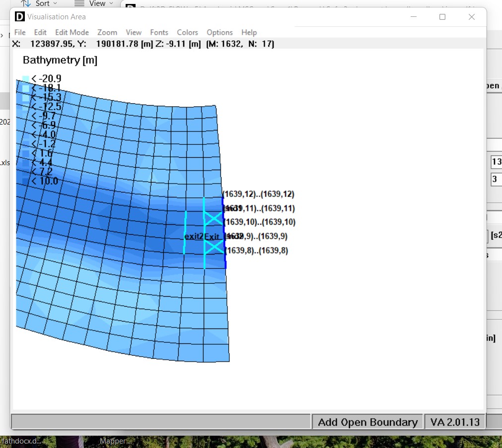
Task: Click the '< -20.9' legend color swatch
Action: tap(26, 79)
